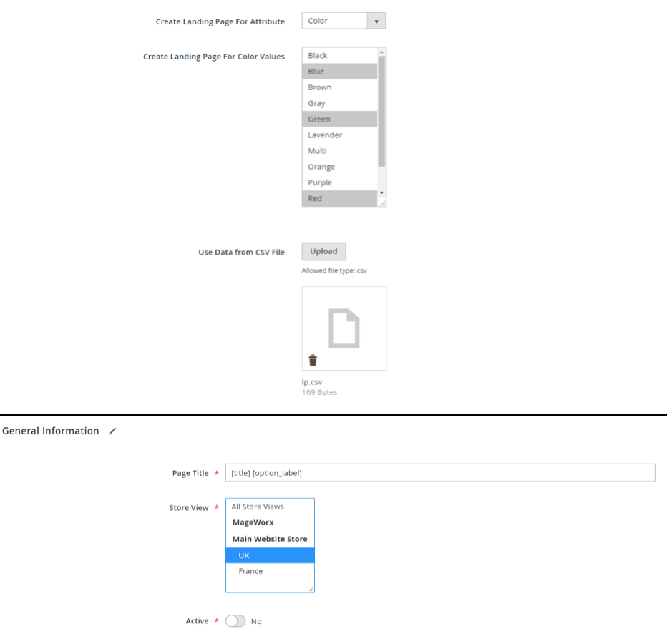Select Lavender in the color values list
Viewport: 667px width, 644px height.
(x=339, y=135)
